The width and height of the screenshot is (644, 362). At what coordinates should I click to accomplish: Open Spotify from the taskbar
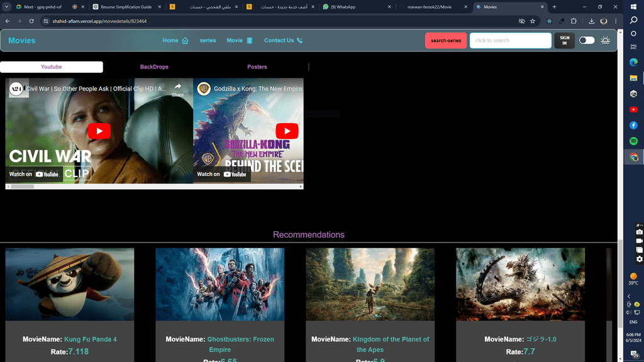[x=634, y=141]
